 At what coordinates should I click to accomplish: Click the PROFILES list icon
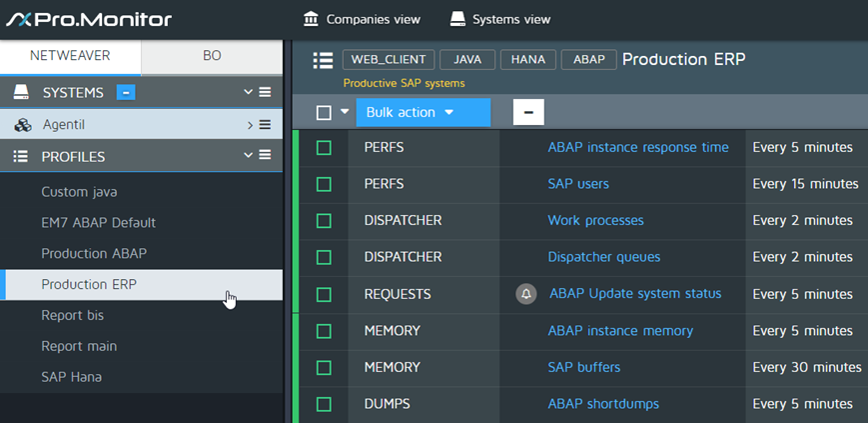(21, 157)
